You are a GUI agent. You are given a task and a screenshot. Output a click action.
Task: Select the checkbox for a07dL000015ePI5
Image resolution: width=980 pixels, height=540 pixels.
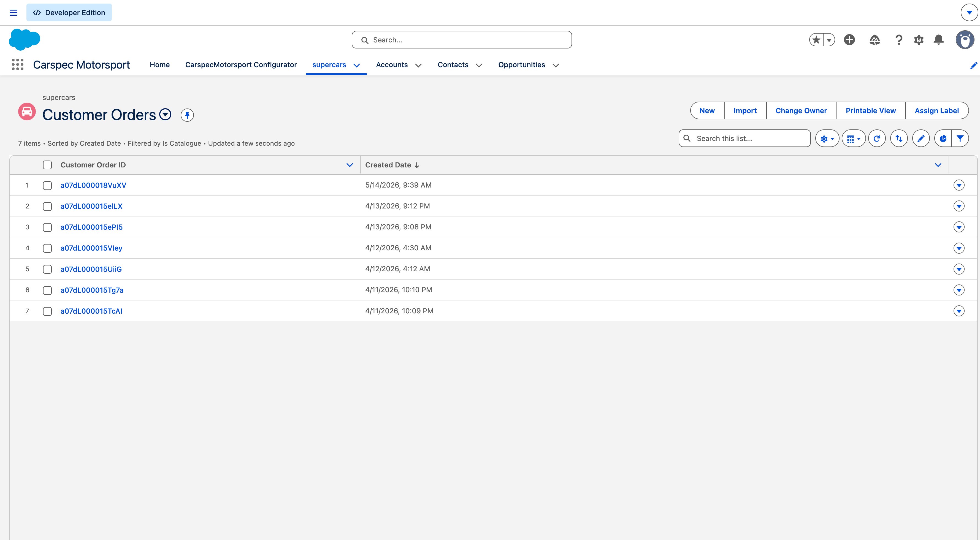[x=47, y=227]
